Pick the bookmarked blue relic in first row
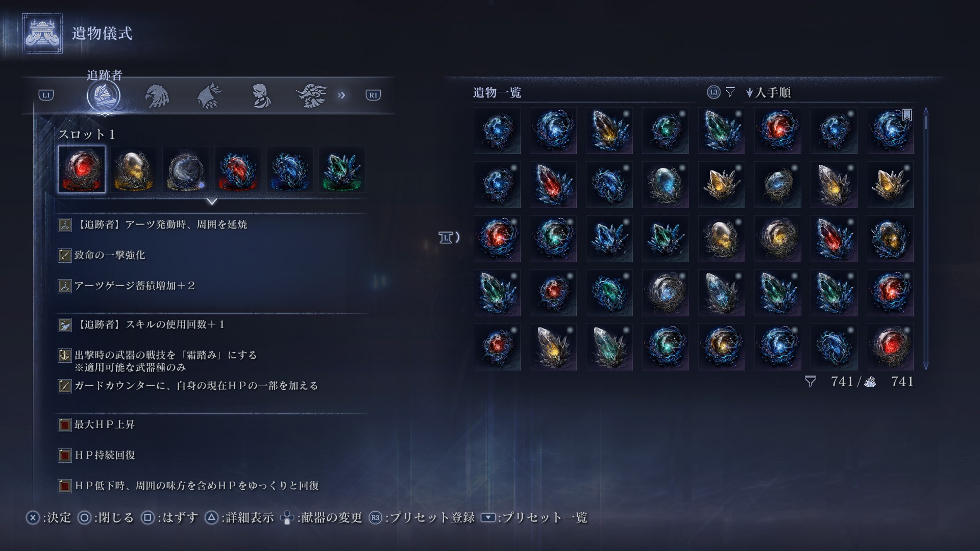 click(x=890, y=131)
